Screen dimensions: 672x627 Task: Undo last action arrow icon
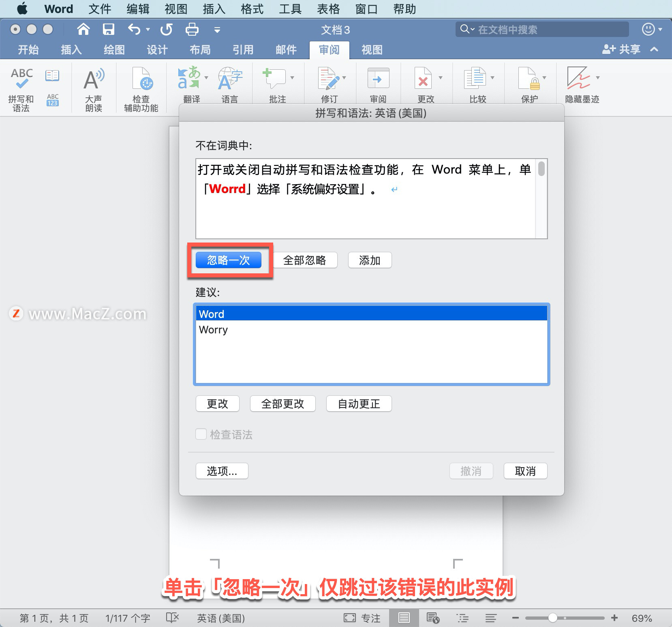(x=134, y=29)
